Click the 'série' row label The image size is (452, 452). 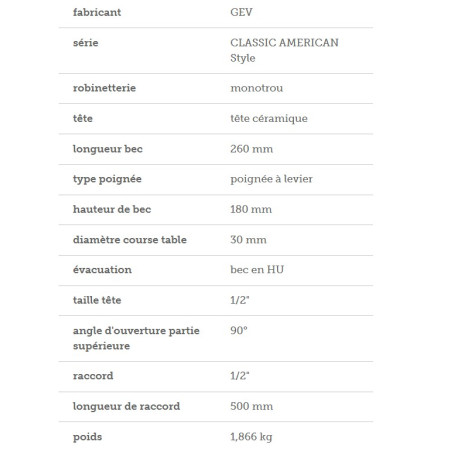[x=86, y=43]
